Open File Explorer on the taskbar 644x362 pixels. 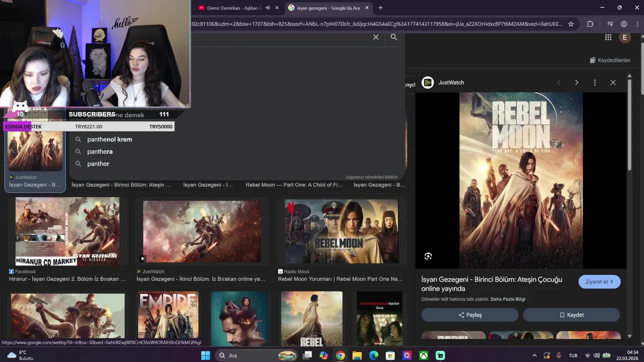click(357, 355)
